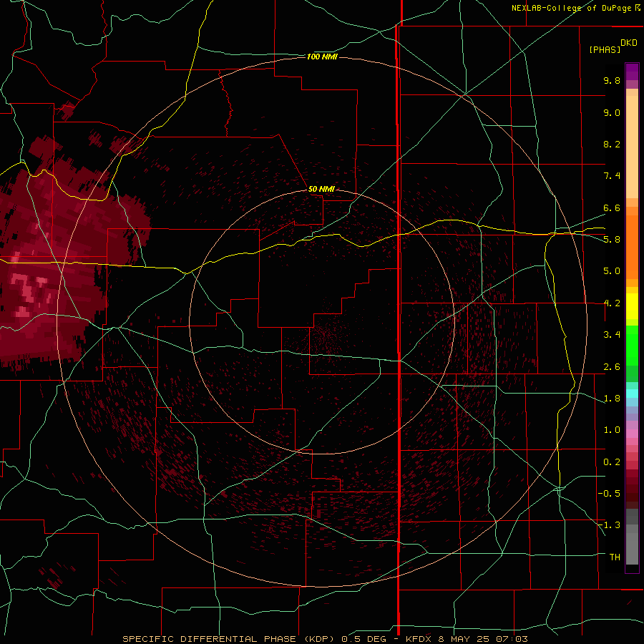Click the 7.4 value on the color scale
Screen dimensions: 644x644
tap(612, 176)
